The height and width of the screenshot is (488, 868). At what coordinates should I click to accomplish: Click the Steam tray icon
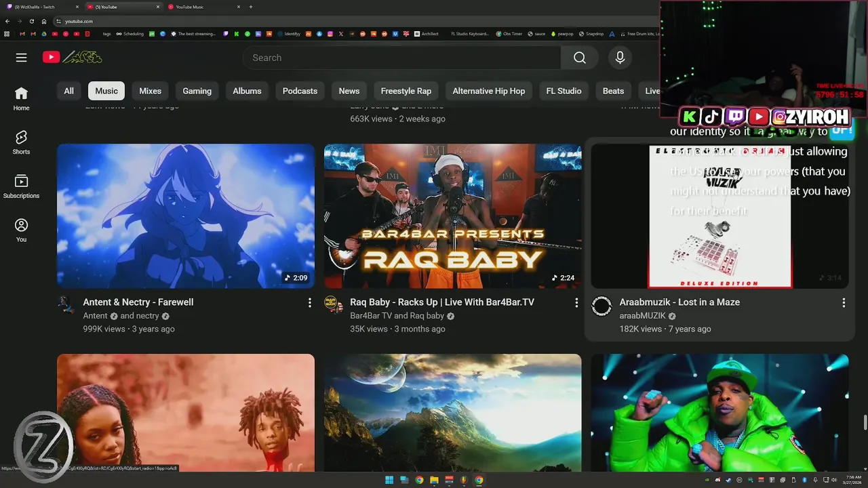[728, 480]
